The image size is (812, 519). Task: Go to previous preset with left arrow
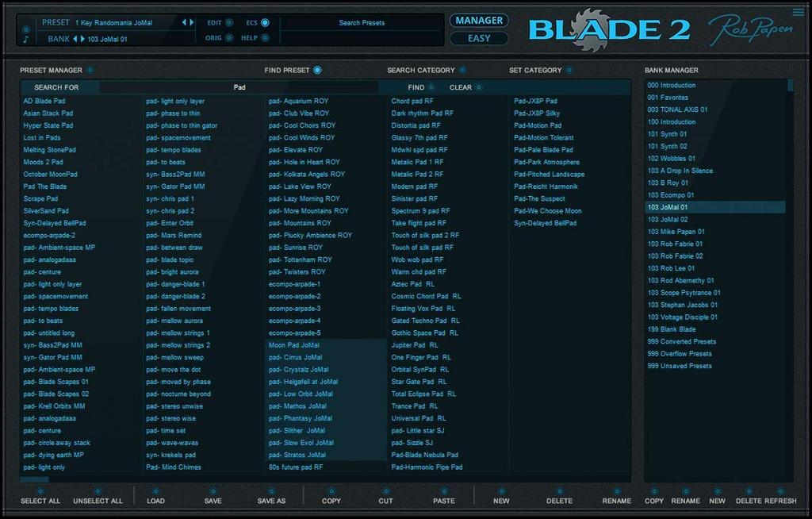(x=184, y=22)
